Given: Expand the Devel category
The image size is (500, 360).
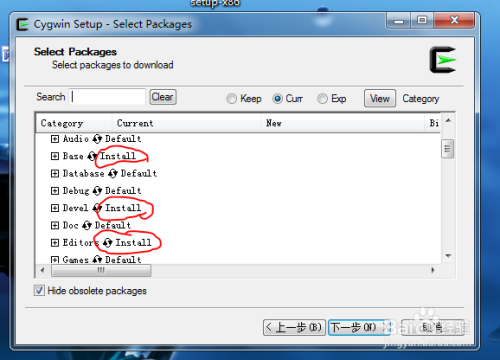Looking at the screenshot, I should (x=55, y=208).
